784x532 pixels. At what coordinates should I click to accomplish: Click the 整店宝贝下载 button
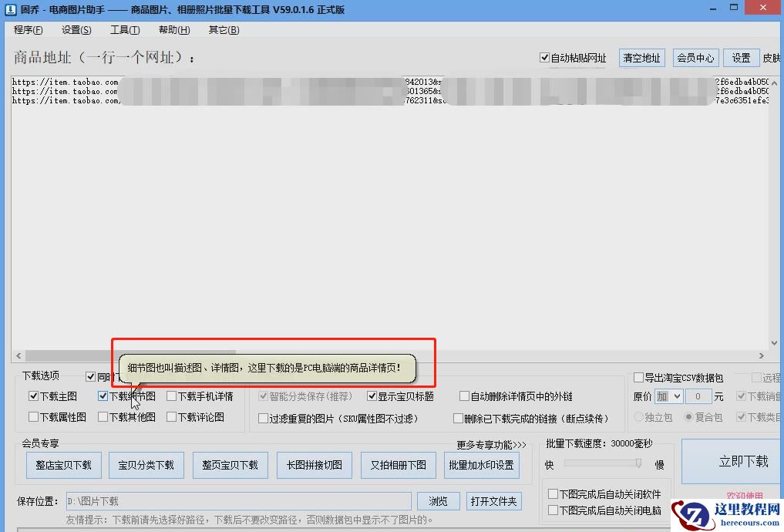pyautogui.click(x=63, y=465)
